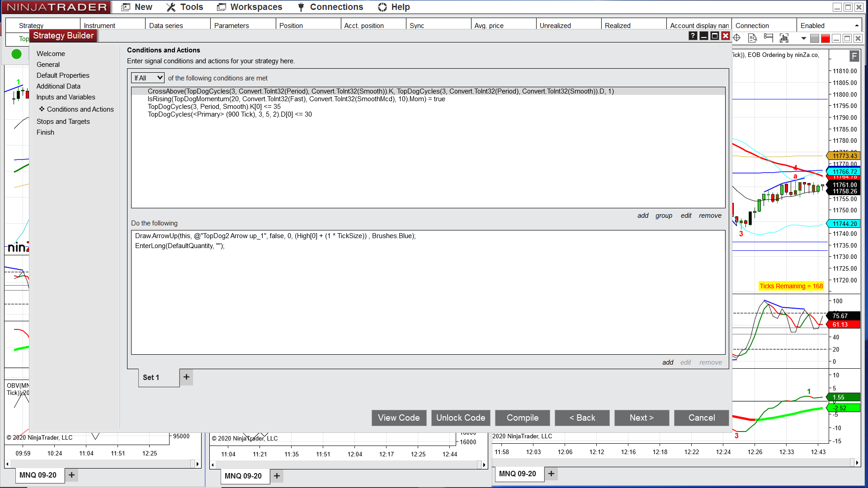Click the chart crosshair cursor icon

point(737,38)
